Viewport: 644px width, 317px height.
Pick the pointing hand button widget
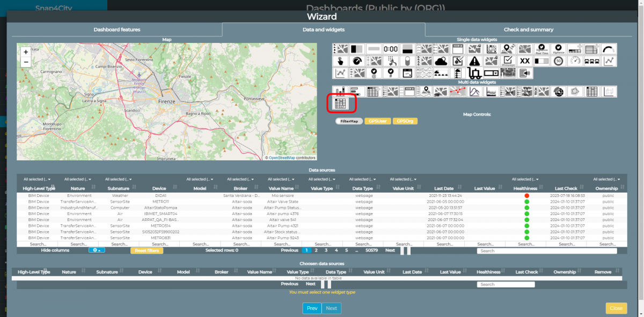tap(340, 62)
